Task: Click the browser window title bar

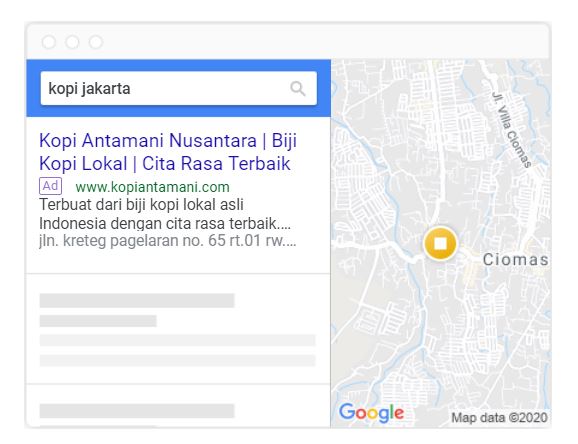Action: click(x=288, y=41)
